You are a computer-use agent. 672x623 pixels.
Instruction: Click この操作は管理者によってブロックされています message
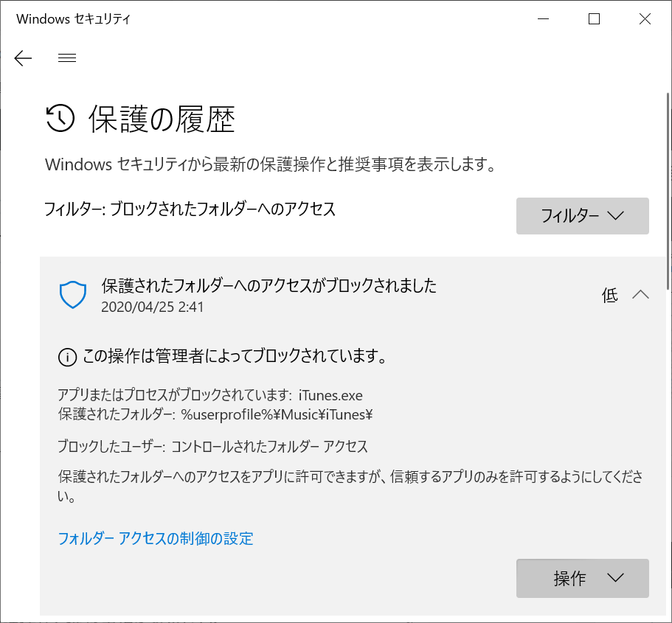click(235, 356)
